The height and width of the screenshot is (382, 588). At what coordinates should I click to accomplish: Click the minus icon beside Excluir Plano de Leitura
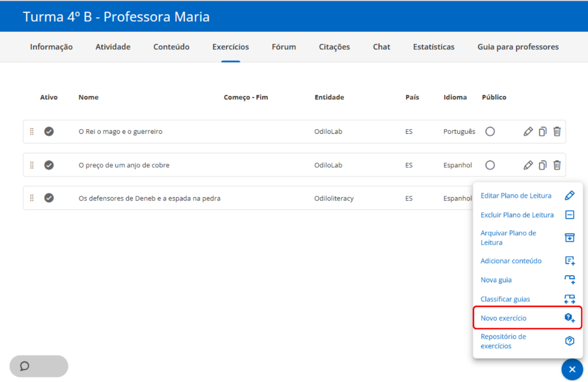[569, 215]
